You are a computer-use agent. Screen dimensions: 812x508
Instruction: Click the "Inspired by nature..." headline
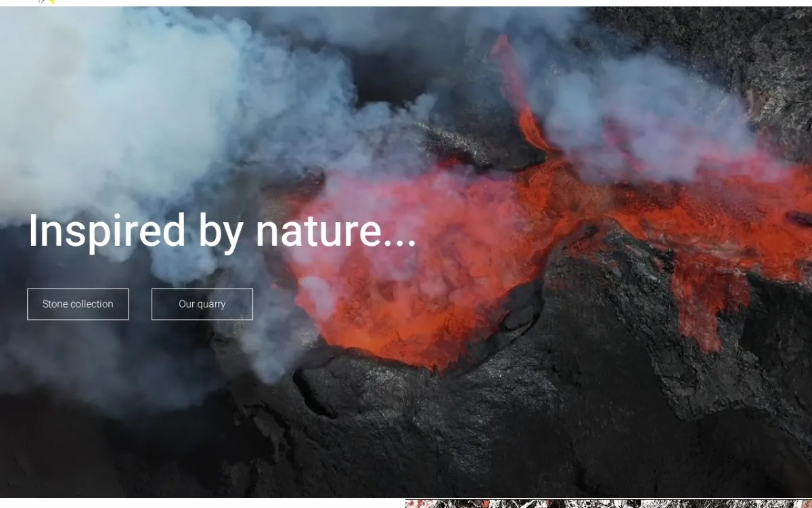(x=222, y=232)
